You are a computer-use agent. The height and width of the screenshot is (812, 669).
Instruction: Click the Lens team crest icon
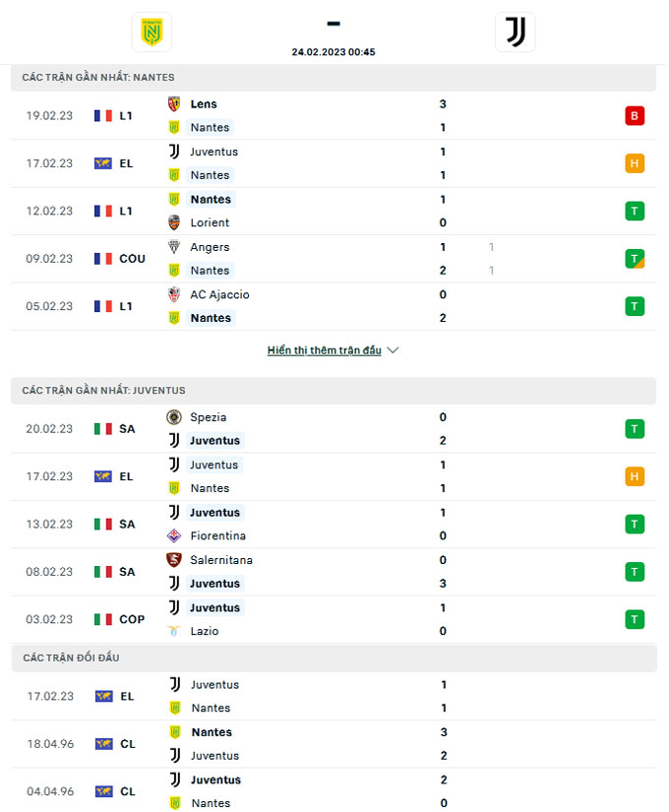(x=174, y=104)
